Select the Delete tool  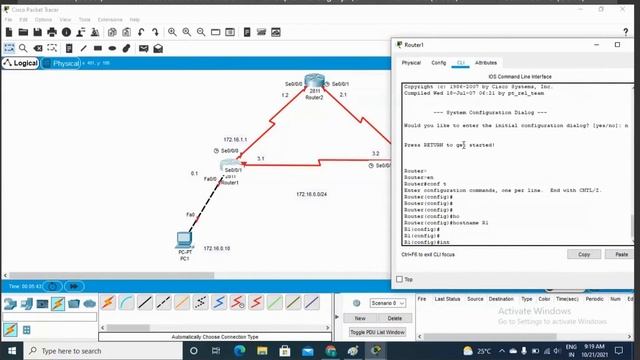coord(38,48)
